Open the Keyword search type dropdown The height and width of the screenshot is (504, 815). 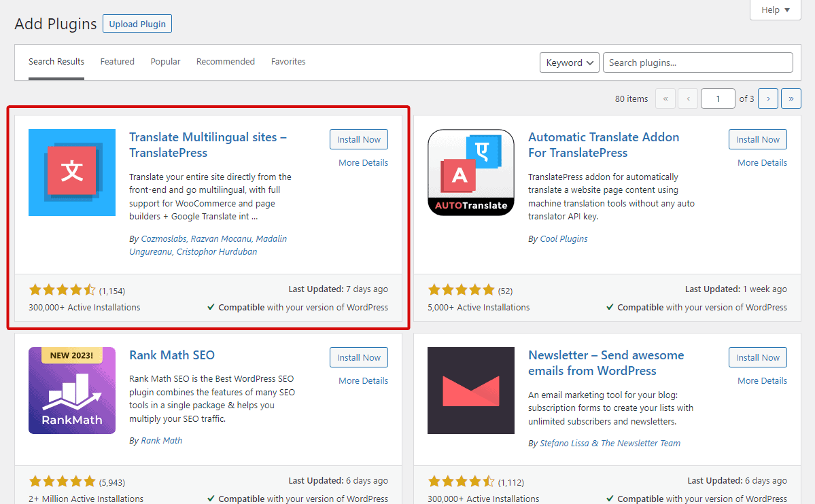tap(570, 62)
